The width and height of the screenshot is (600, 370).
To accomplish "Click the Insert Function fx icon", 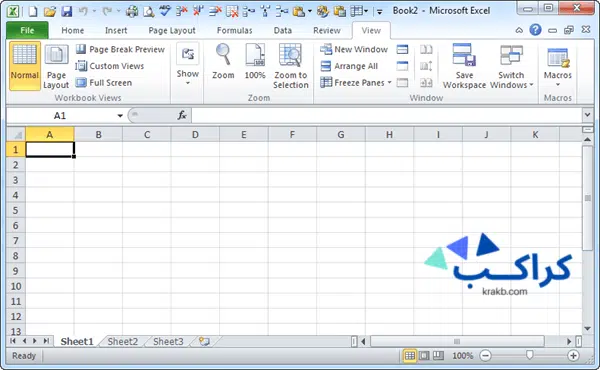I will click(182, 115).
